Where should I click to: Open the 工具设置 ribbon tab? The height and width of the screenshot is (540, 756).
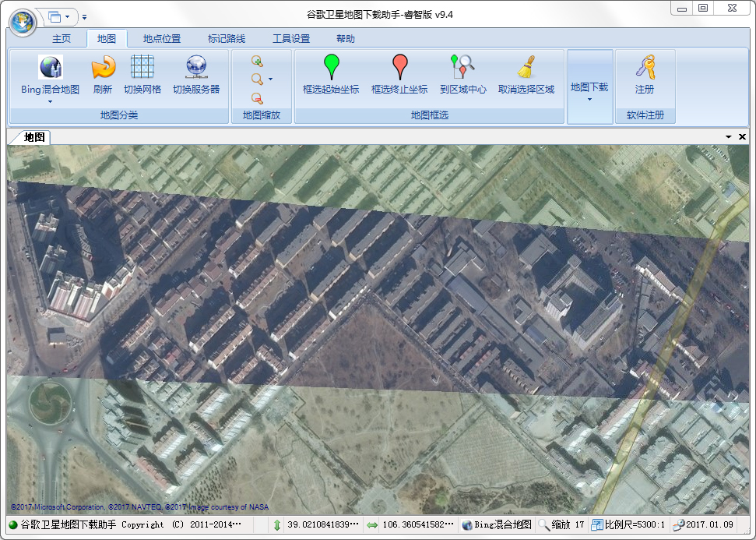tap(291, 39)
